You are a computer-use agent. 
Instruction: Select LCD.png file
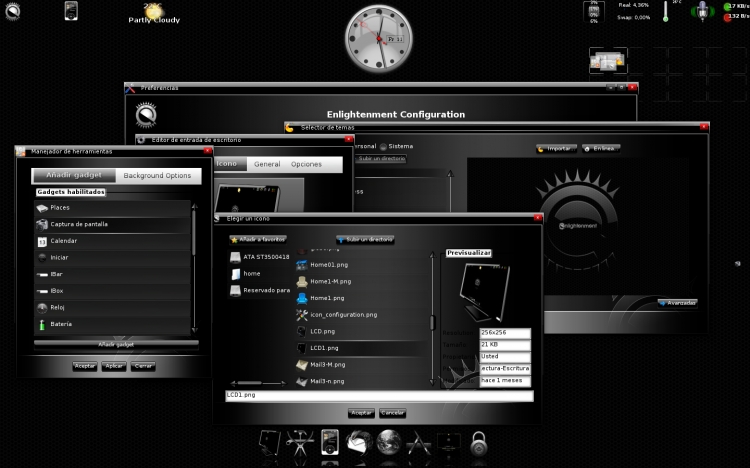pyautogui.click(x=361, y=331)
